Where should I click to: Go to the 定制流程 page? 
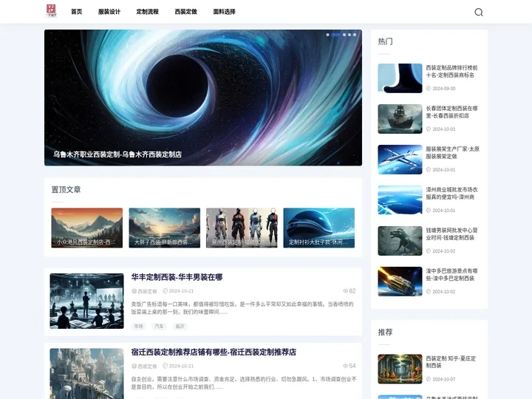[147, 12]
